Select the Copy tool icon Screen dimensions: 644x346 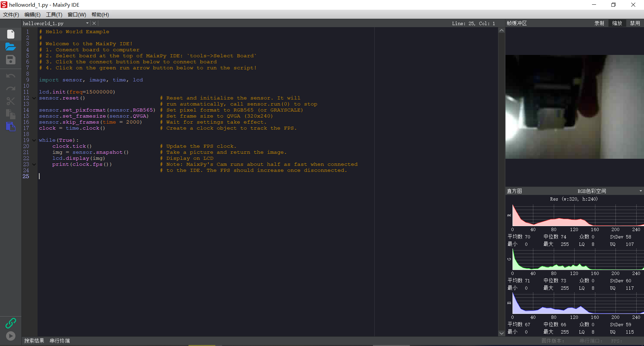pos(10,114)
